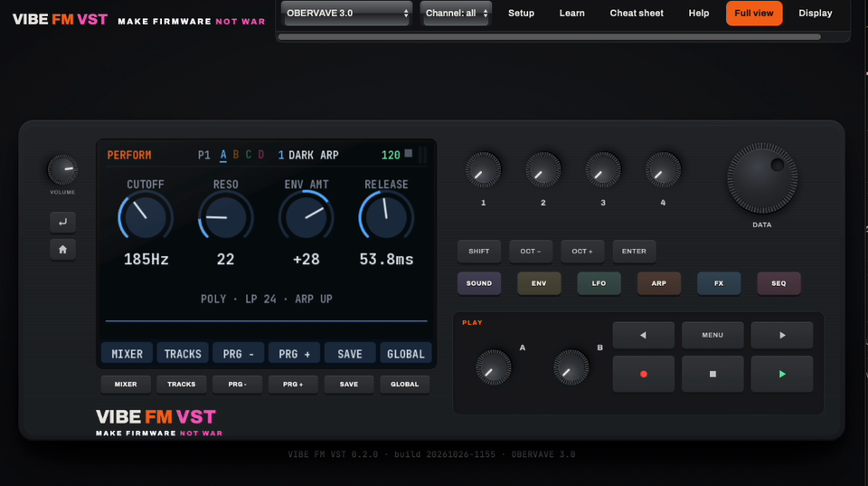Toggle the Full view button

pos(754,14)
